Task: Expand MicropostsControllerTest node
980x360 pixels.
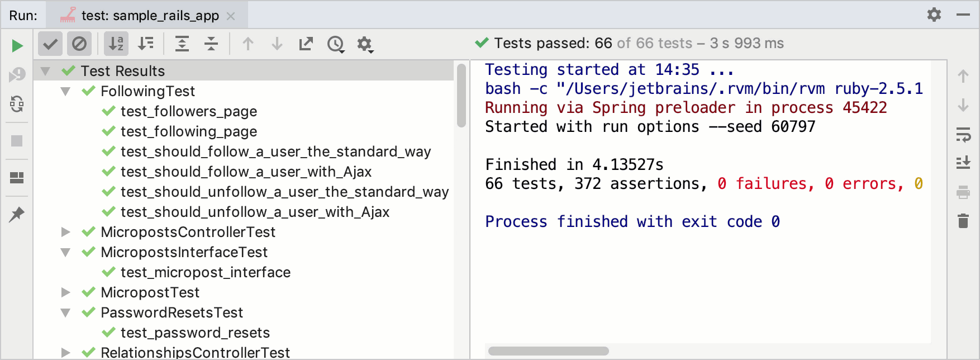Action: (x=65, y=232)
